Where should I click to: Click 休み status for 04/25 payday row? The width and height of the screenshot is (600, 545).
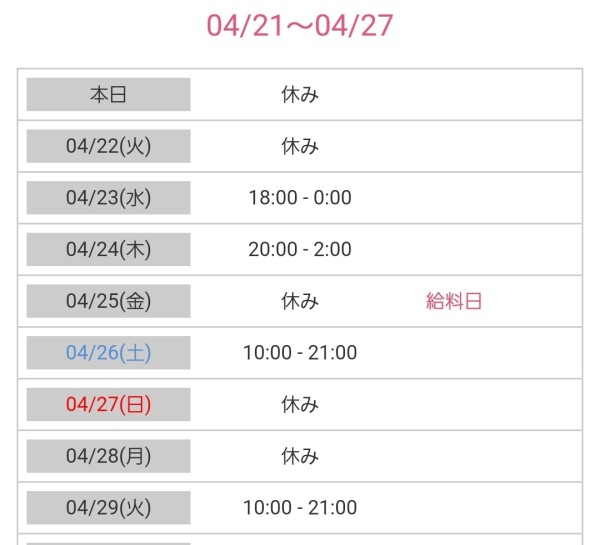click(300, 301)
